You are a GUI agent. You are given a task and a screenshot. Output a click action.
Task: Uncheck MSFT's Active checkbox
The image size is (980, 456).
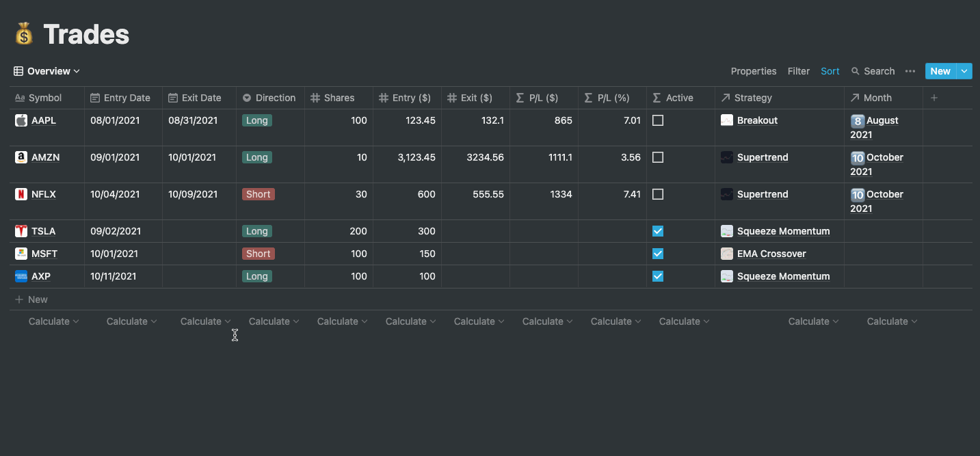(657, 254)
